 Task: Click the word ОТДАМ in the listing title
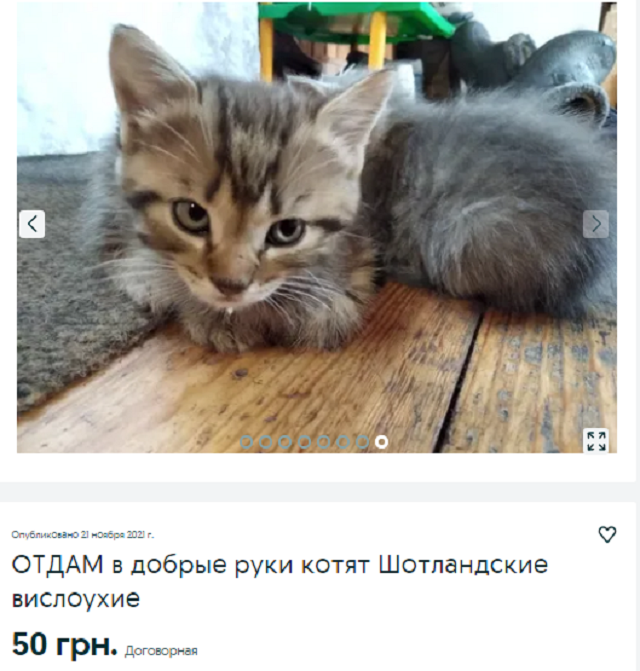tap(58, 564)
